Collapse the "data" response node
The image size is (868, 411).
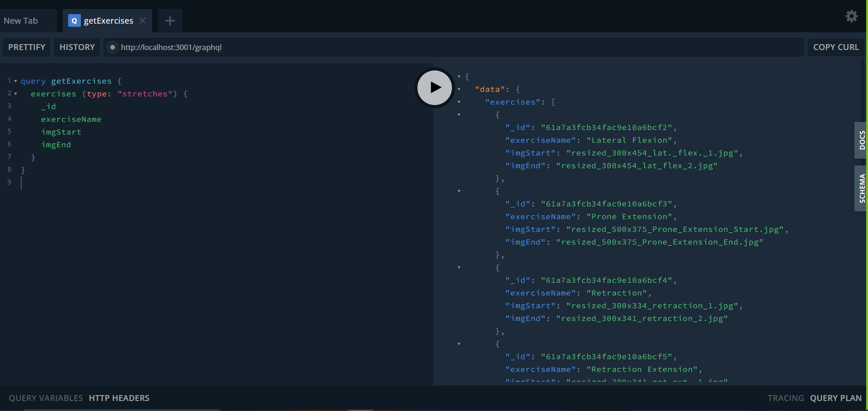pos(459,89)
